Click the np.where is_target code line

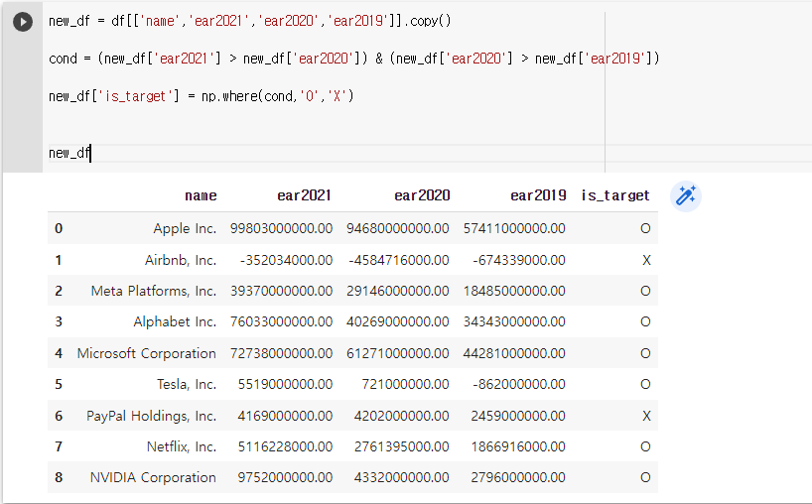pyautogui.click(x=202, y=96)
